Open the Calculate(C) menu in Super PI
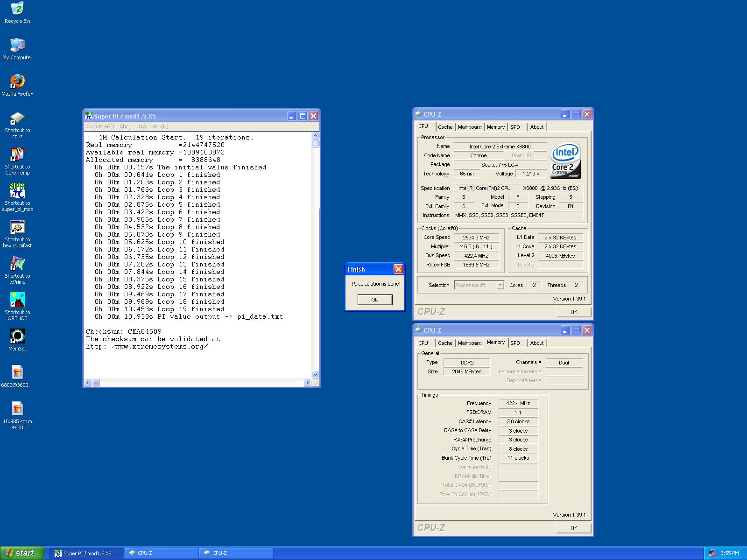The image size is (747, 560). [100, 126]
